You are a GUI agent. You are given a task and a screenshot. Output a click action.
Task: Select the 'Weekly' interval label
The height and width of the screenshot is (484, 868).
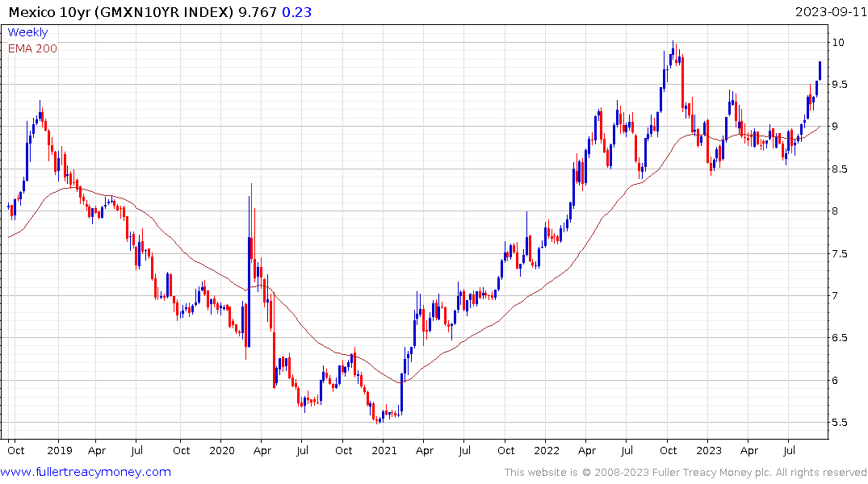pyautogui.click(x=27, y=32)
